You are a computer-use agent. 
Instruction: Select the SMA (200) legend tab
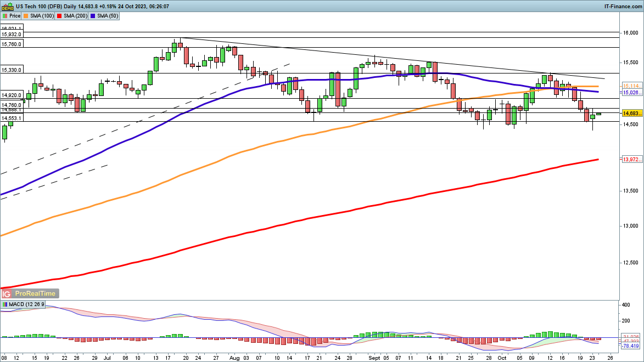pos(75,16)
